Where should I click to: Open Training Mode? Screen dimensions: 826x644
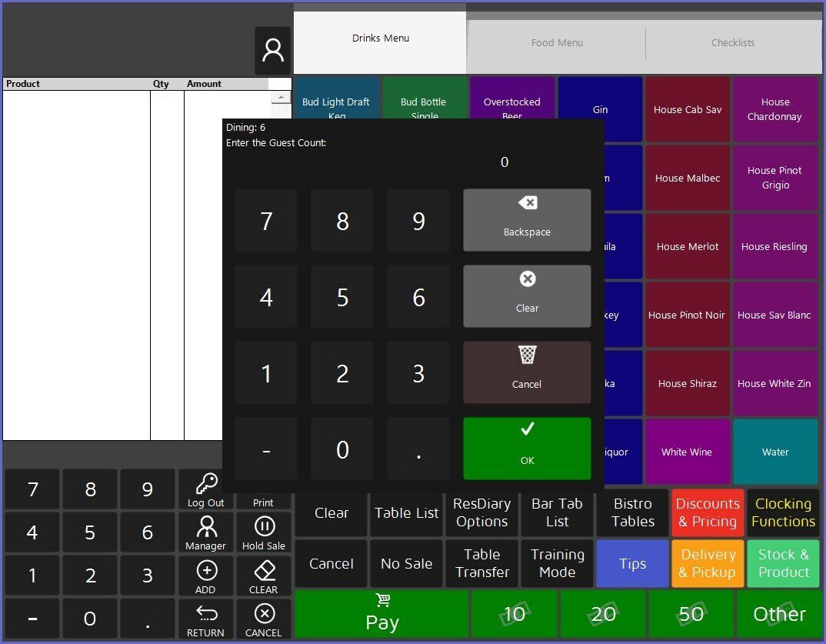click(557, 563)
